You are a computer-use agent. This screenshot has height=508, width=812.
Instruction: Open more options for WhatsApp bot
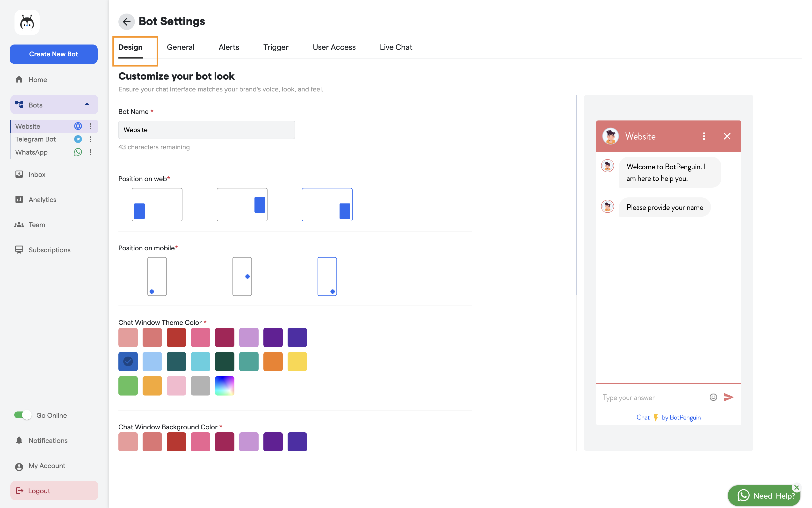(90, 152)
